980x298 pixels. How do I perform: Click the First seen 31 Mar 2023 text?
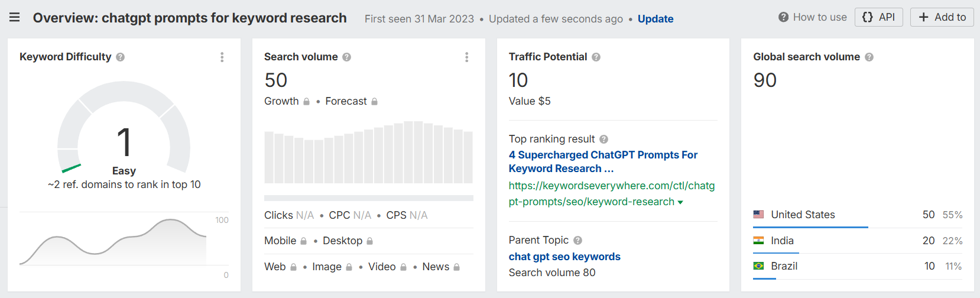click(419, 19)
